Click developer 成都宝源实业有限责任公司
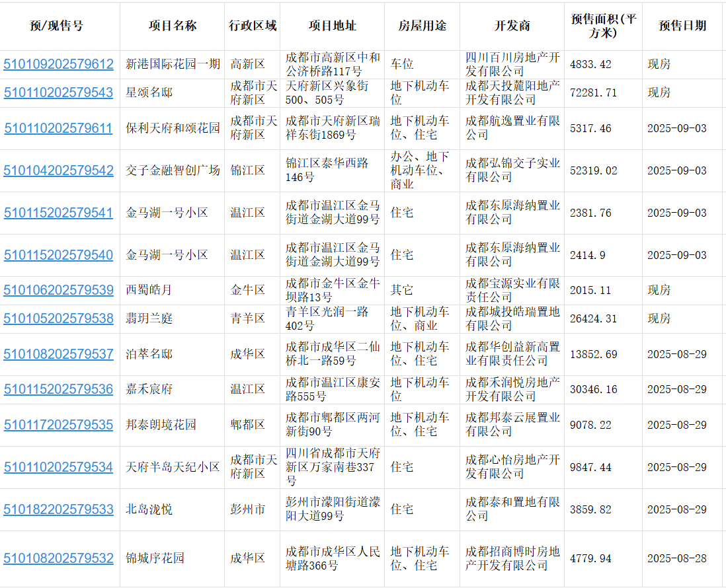Image resolution: width=726 pixels, height=588 pixels. pos(512,290)
